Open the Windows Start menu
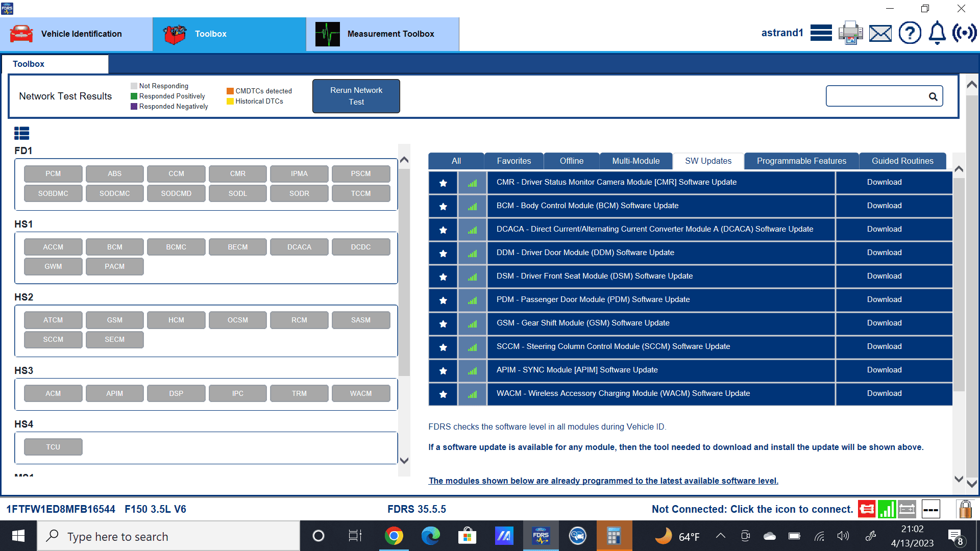Viewport: 980px width, 551px height. [x=18, y=536]
